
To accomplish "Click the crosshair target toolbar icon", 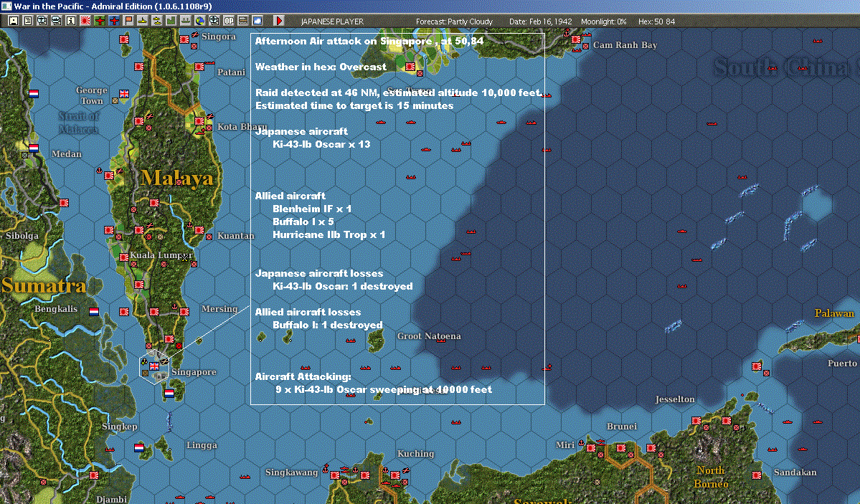I will 214,21.
